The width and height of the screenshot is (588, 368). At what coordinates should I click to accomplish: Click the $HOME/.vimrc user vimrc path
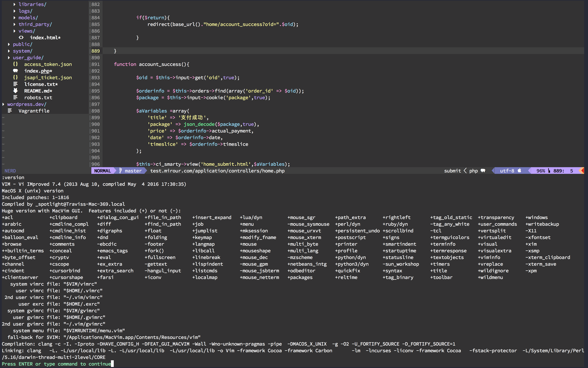[x=83, y=291]
